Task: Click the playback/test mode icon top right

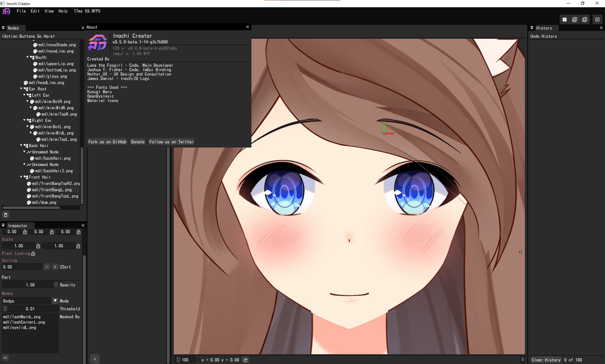Action: 597,19
